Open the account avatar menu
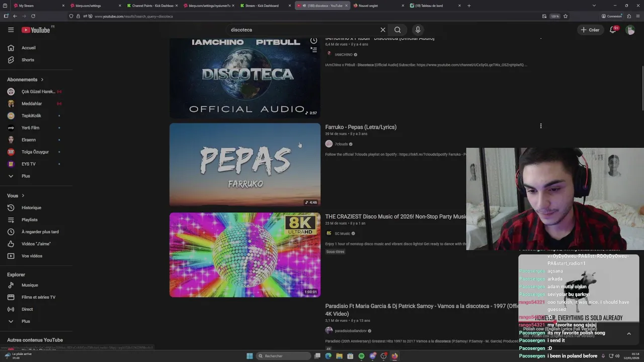Screen dimensions: 644x362 click(x=630, y=30)
